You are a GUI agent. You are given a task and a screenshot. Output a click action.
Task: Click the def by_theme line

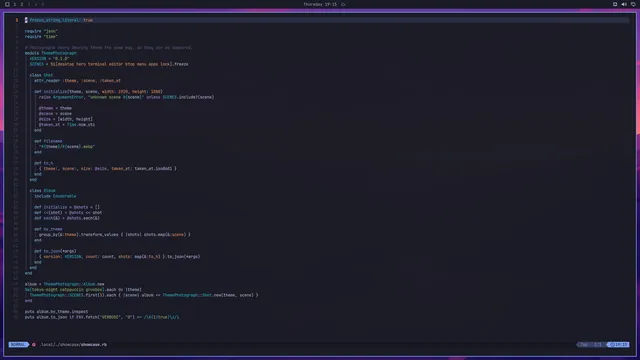click(48, 229)
